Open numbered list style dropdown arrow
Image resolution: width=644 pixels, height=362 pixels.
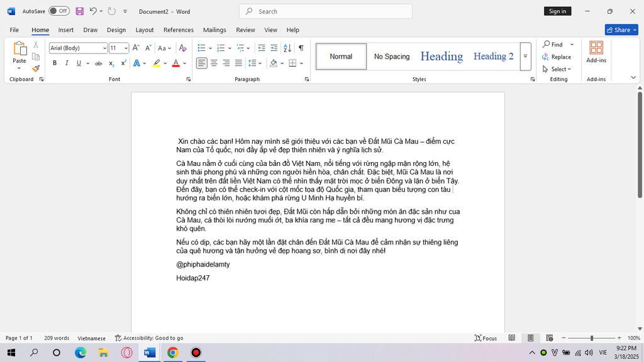[230, 48]
